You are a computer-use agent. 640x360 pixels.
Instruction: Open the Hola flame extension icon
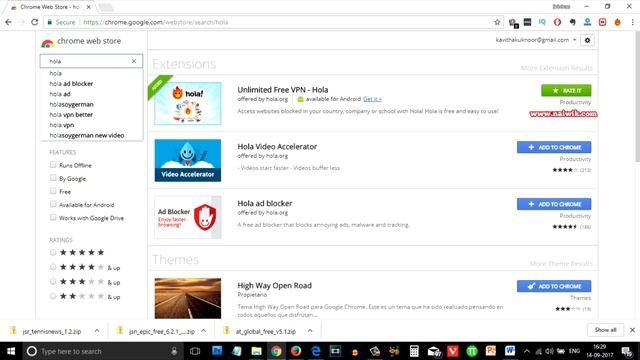tap(618, 22)
